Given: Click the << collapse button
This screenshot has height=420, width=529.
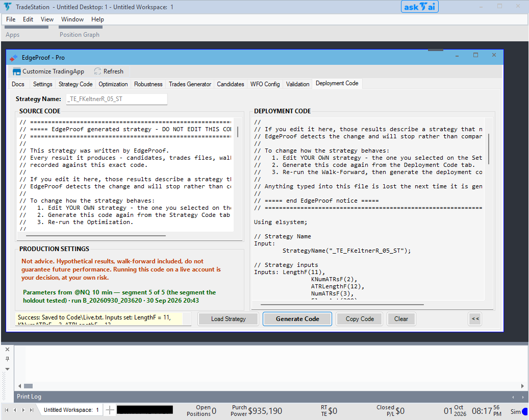Looking at the screenshot, I should pyautogui.click(x=475, y=319).
